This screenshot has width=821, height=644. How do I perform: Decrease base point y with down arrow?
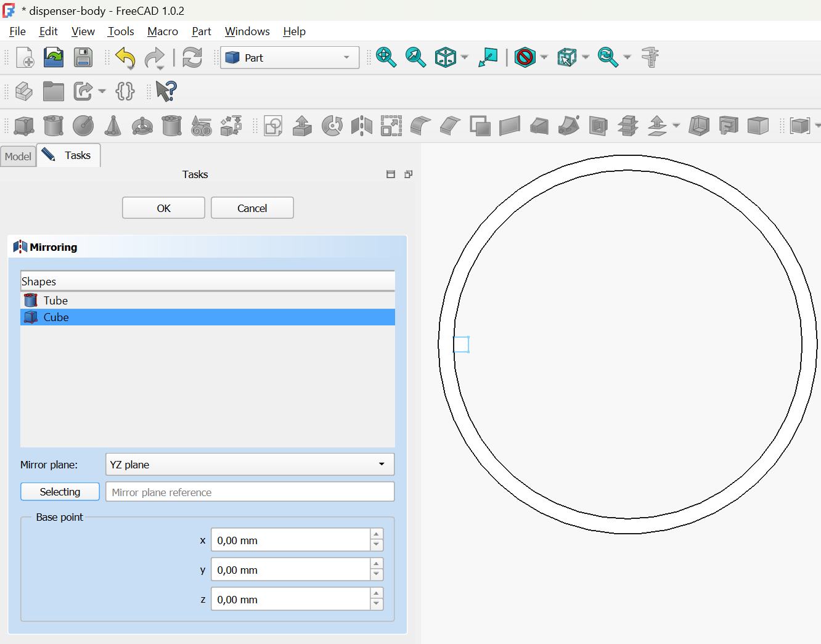coord(377,575)
